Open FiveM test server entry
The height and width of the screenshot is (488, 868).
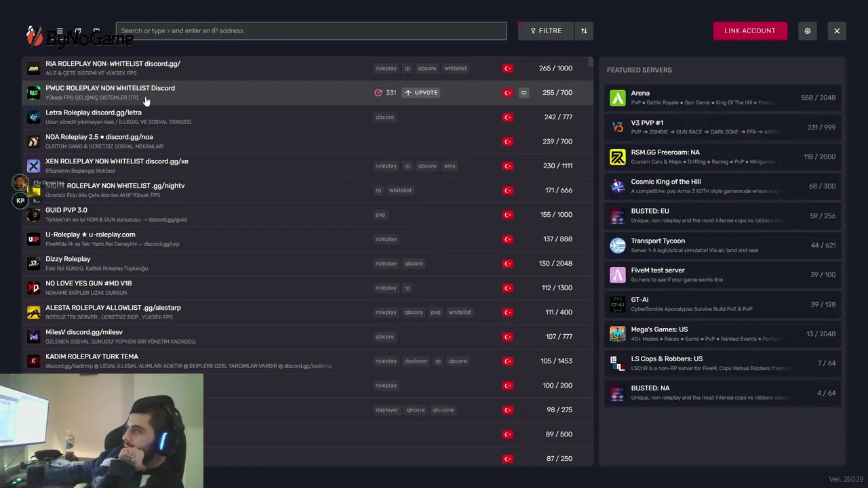pos(723,274)
